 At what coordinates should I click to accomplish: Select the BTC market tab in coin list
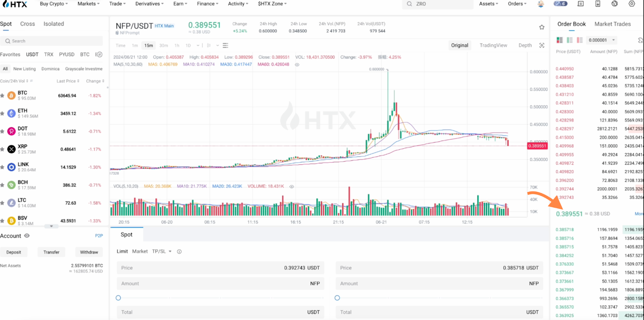[x=85, y=54]
